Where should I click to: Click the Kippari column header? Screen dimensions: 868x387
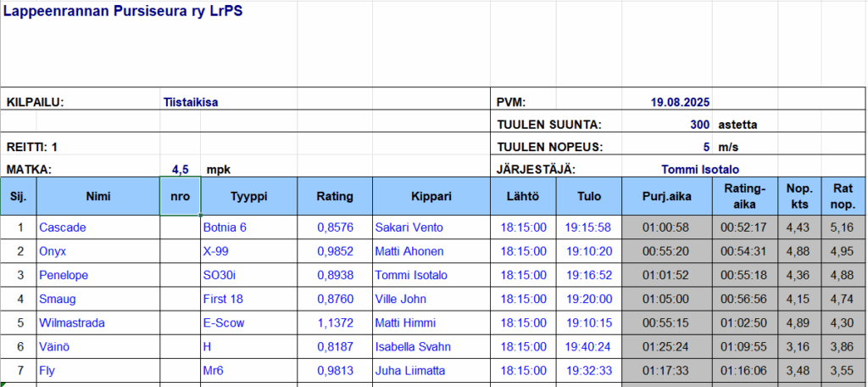click(431, 197)
